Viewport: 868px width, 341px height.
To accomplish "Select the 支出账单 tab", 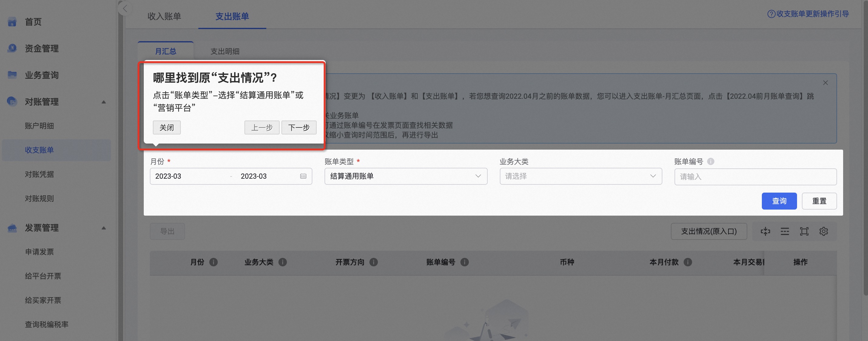I will pyautogui.click(x=232, y=16).
